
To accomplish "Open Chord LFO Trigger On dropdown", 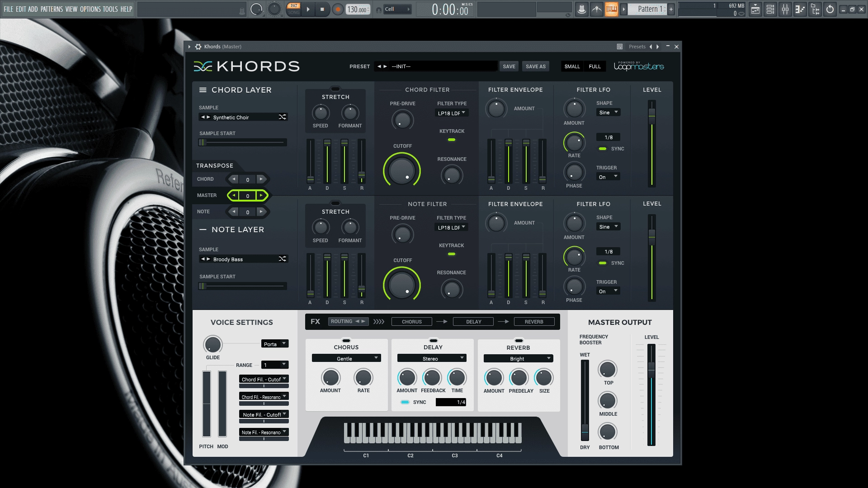I will tap(608, 177).
